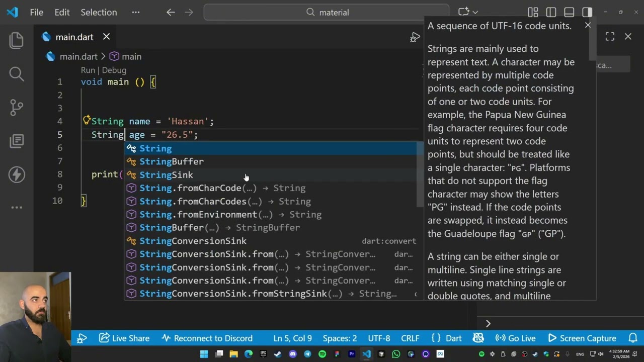Start Screen Capture from status bar
644x362 pixels.
(582, 338)
